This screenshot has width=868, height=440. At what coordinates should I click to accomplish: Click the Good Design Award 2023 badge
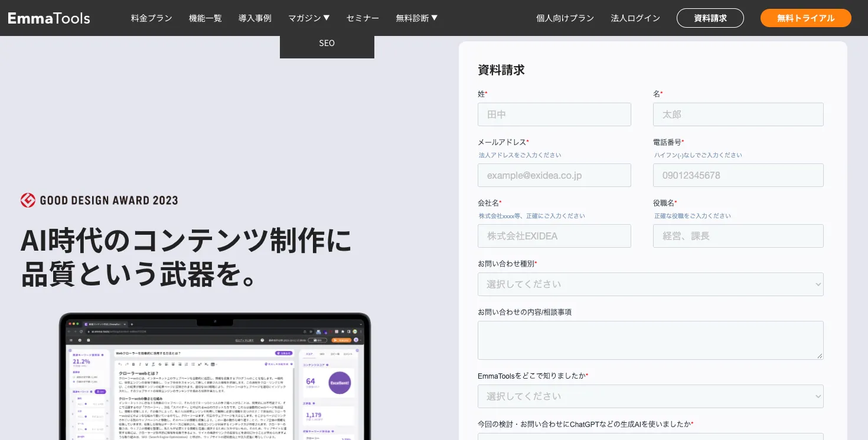99,201
